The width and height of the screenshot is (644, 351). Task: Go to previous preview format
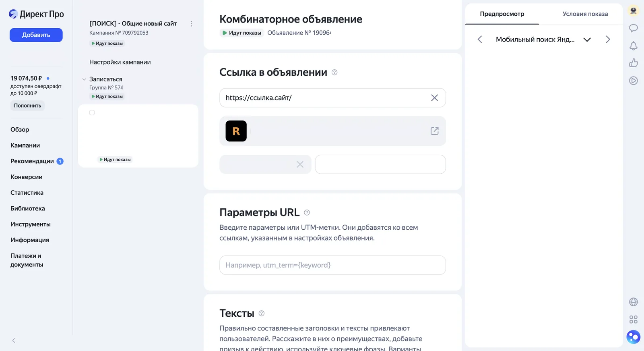[480, 39]
